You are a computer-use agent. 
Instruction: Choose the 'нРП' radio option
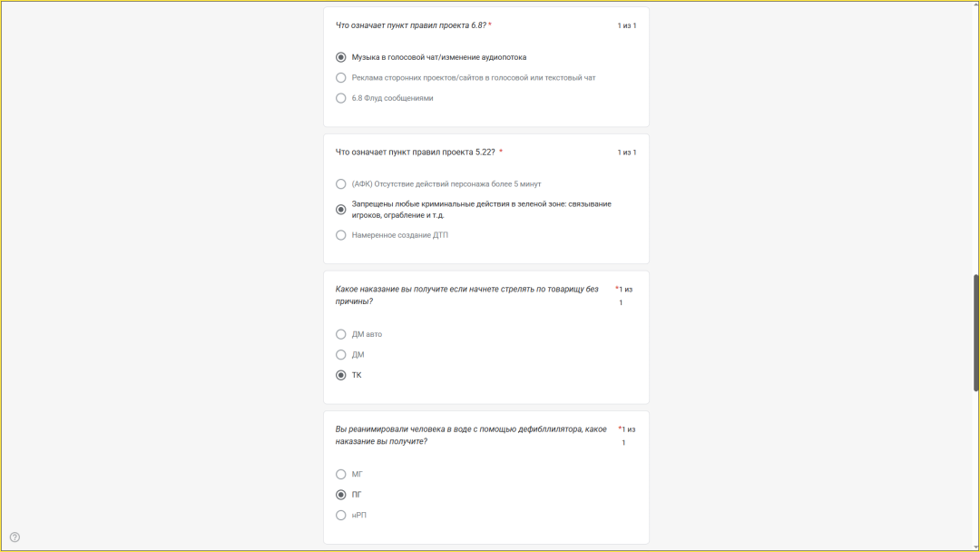pos(341,516)
